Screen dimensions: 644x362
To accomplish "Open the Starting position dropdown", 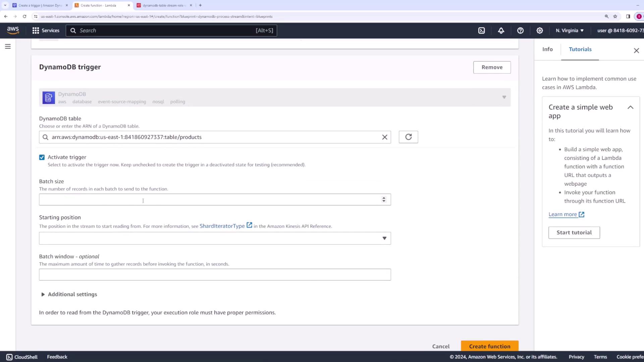I will 215,238.
